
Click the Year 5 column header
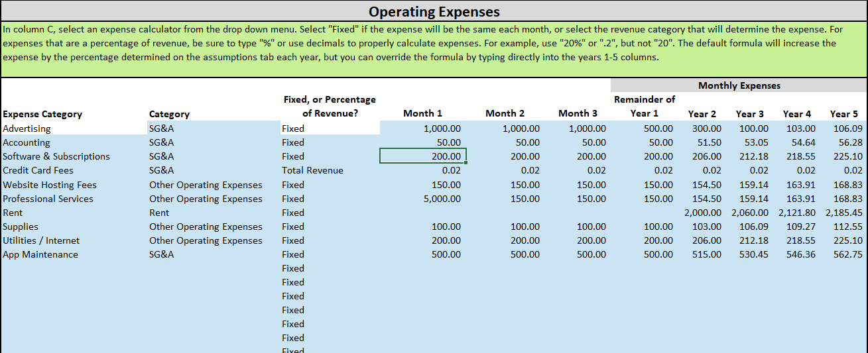pyautogui.click(x=843, y=114)
